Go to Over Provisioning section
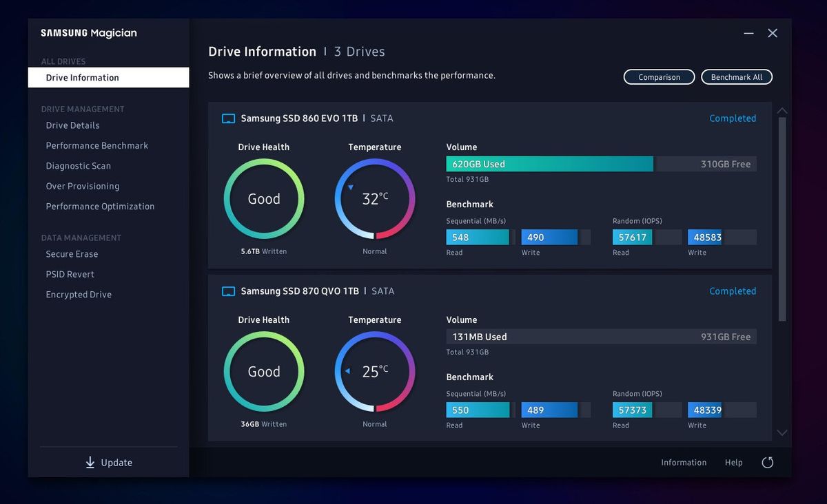 (82, 186)
